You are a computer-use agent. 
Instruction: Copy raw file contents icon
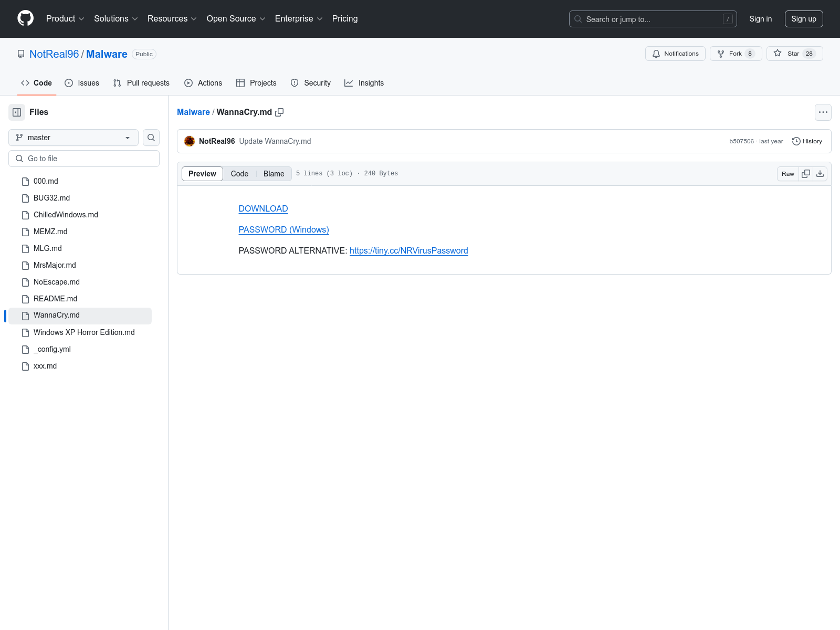point(806,174)
